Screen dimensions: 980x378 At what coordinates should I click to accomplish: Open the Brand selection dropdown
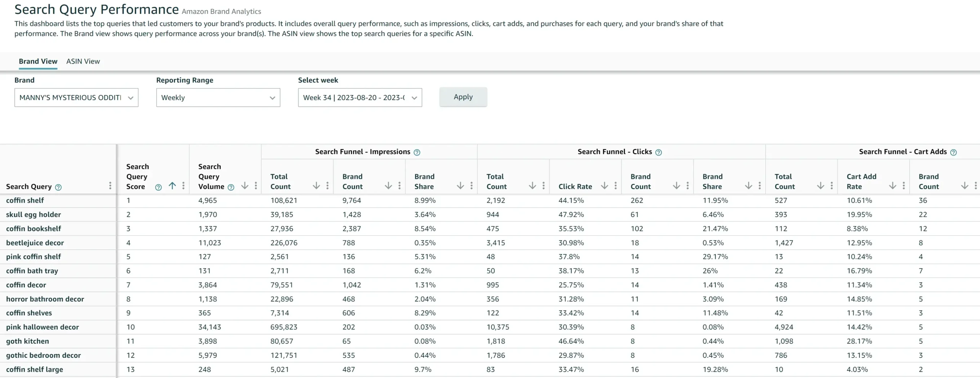(x=76, y=98)
